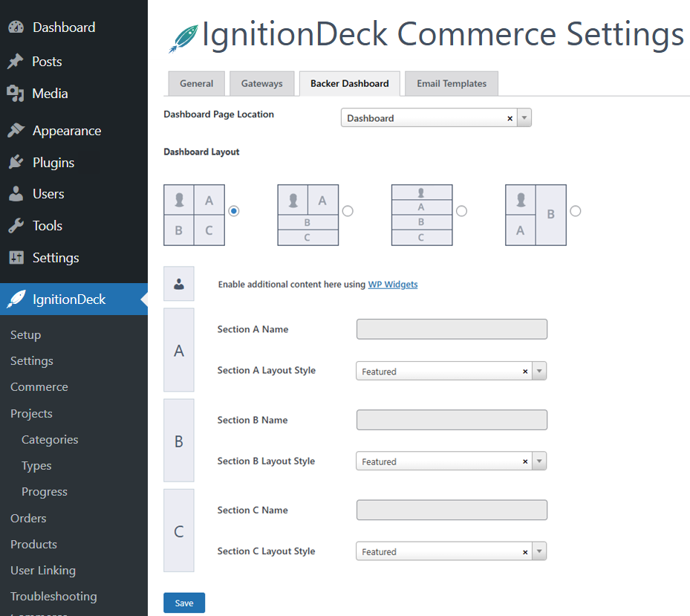Click the four-quadrant layout thumbnail

coord(194,215)
